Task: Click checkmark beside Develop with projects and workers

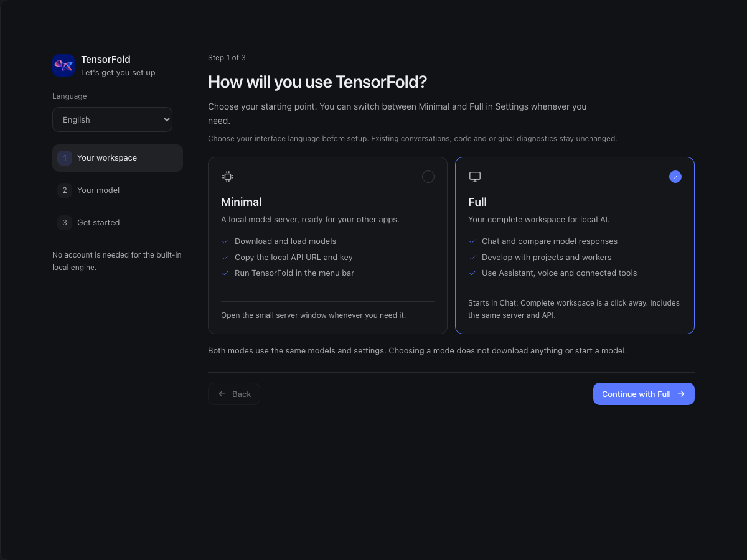Action: pos(472,258)
